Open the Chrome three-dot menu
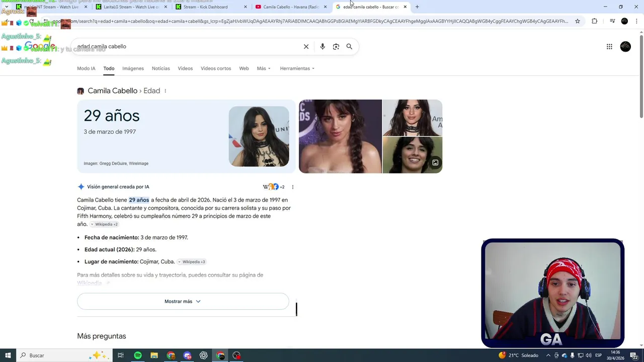 tap(637, 21)
